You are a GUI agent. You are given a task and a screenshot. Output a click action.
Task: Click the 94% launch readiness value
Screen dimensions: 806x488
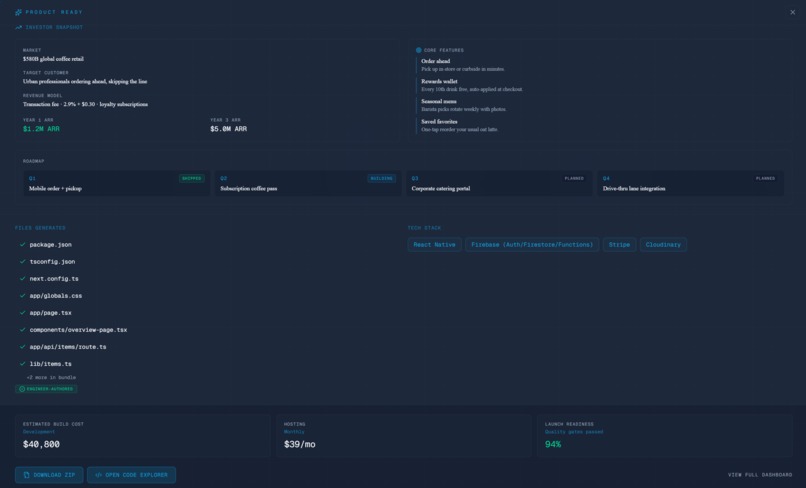tap(553, 444)
